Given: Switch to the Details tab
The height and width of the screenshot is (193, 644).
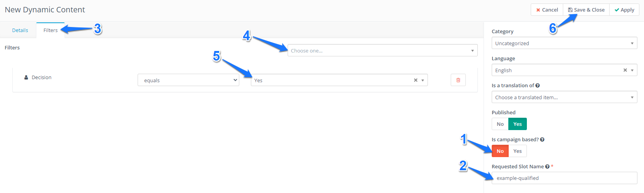Looking at the screenshot, I should 20,30.
